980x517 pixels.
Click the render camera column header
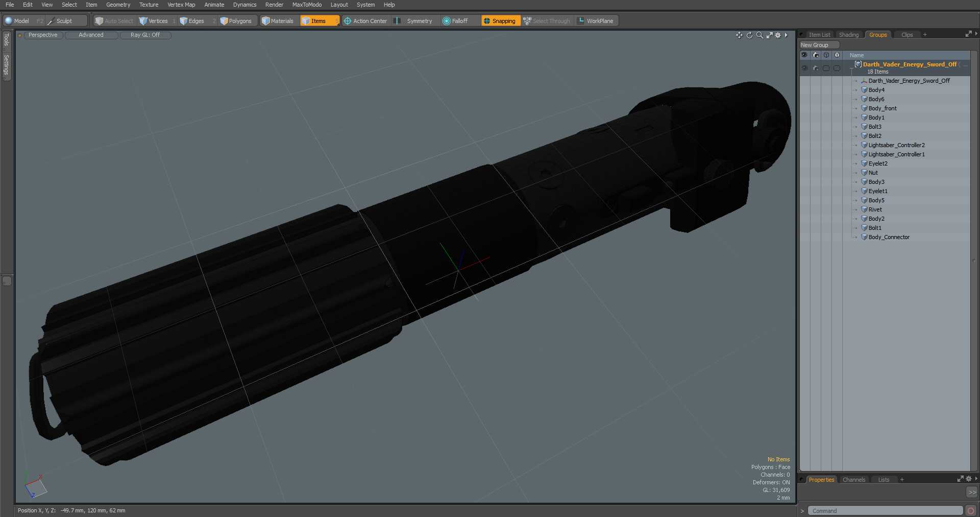(x=816, y=55)
